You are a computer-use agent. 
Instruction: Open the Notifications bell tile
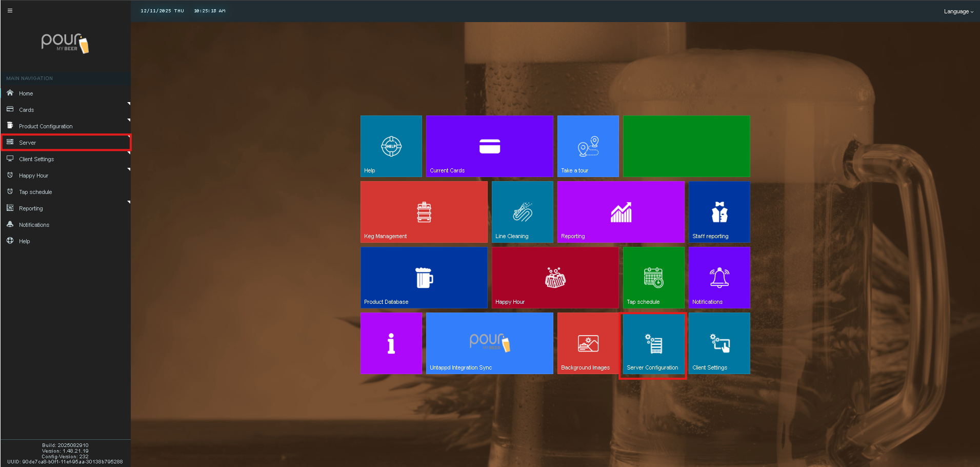(x=719, y=278)
